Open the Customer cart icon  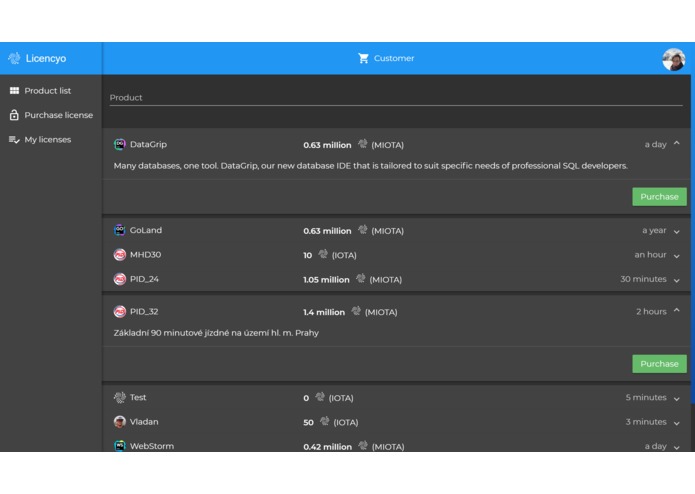tap(363, 58)
